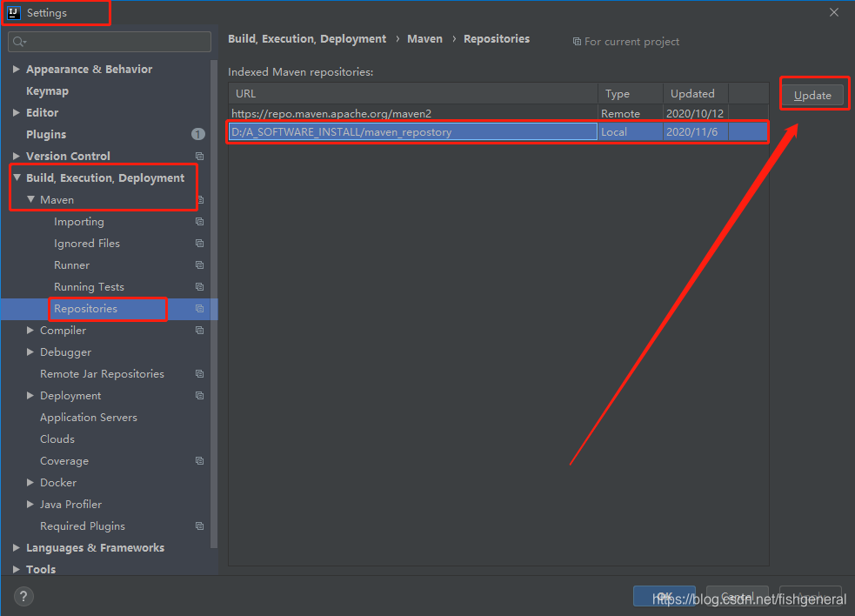Screen dimensions: 855x616
Task: Open Maven Runner settings
Action: pyautogui.click(x=72, y=265)
